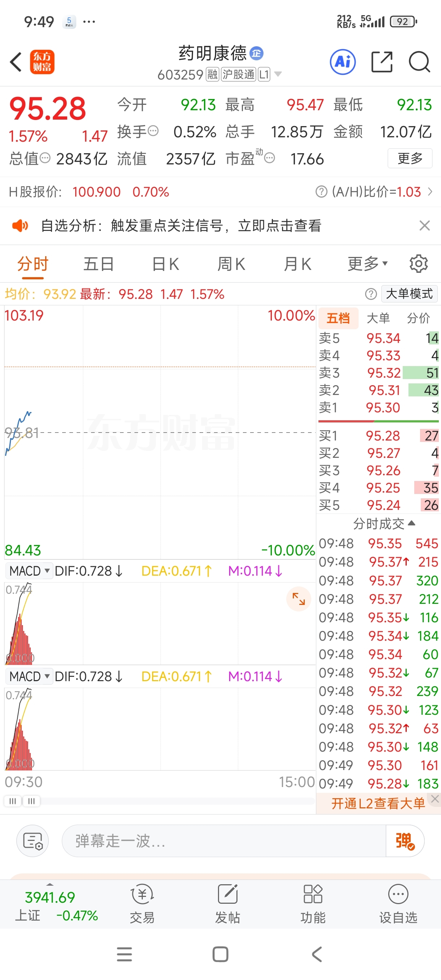441x980 pixels.
Task: Open the 交易 trade icon
Action: (142, 904)
